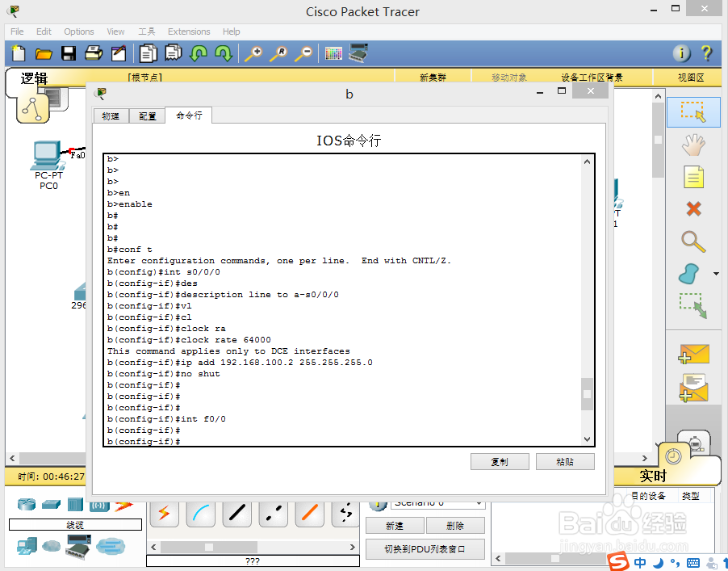Choose the Resize Shape tool

(x=693, y=305)
